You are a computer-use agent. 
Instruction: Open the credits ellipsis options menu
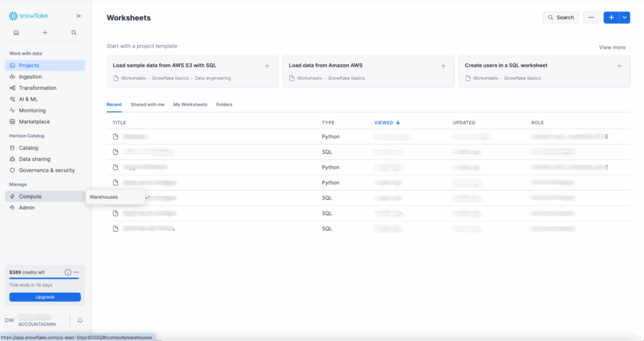pos(76,272)
